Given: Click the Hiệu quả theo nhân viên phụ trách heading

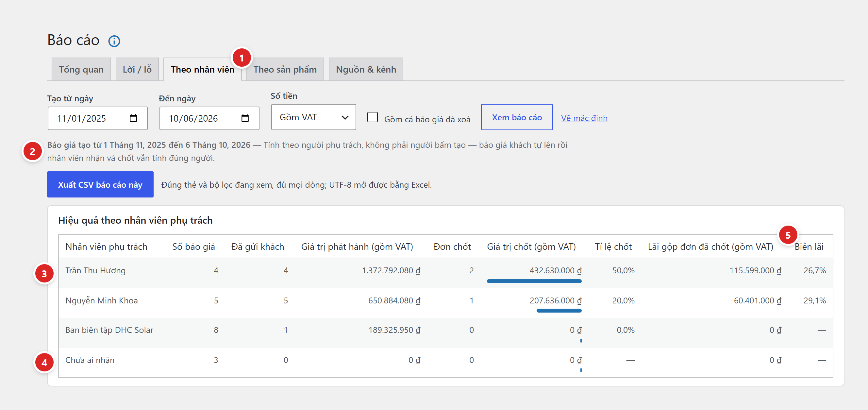Looking at the screenshot, I should (x=135, y=220).
